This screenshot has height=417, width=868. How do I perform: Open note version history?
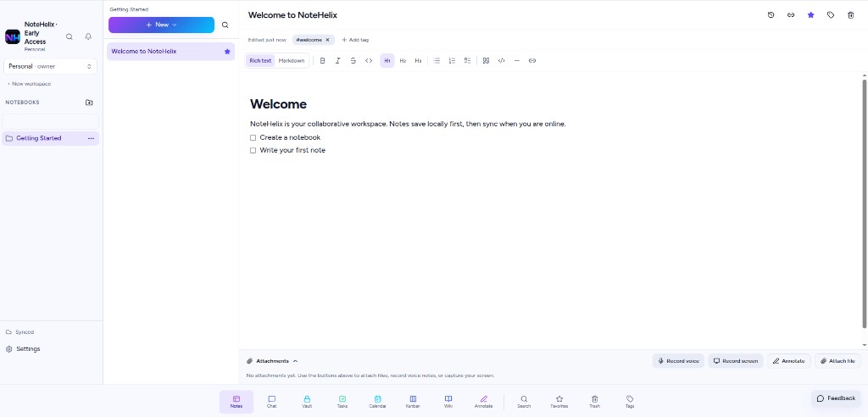point(771,15)
